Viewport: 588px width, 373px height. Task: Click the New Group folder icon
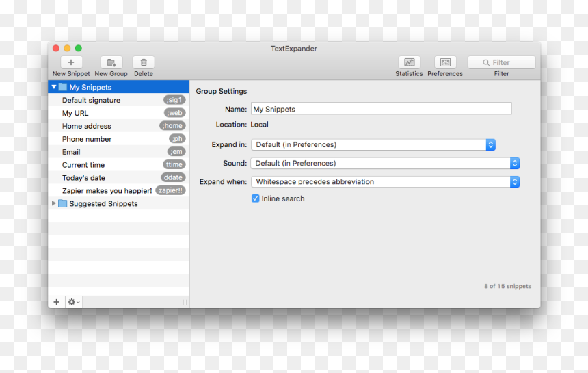pyautogui.click(x=111, y=62)
